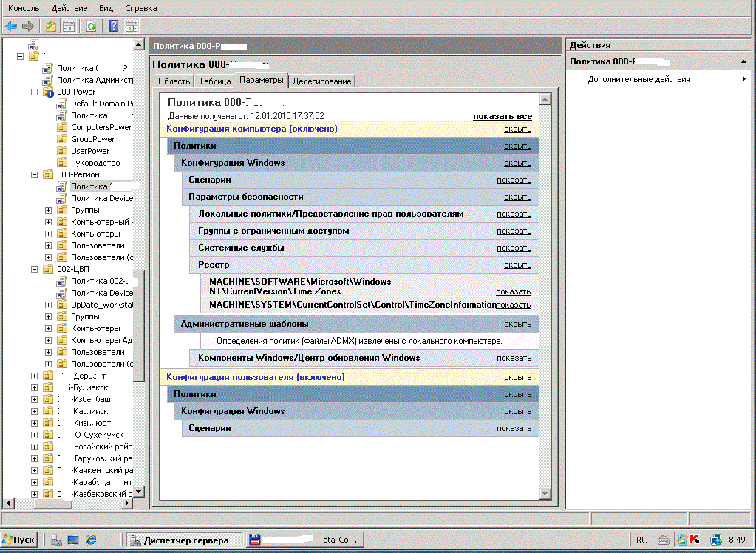The image size is (756, 553).
Task: Show Группы с ограниченным доступом section
Action: (514, 231)
